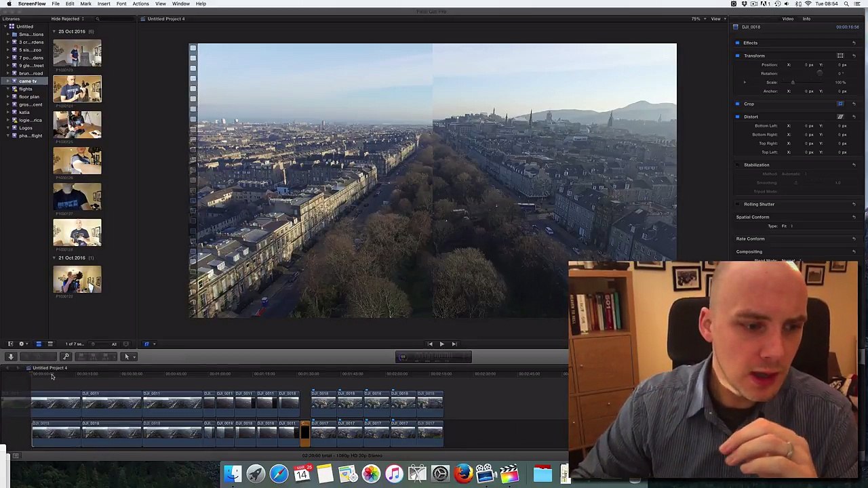Open the Insert menu
This screenshot has width=868, height=488.
(x=104, y=3)
